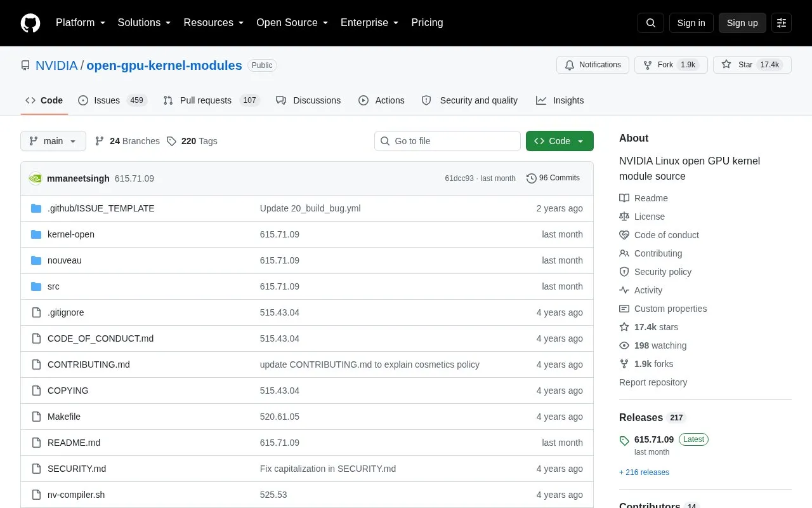The width and height of the screenshot is (812, 508).
Task: Switch to the Pull requests tab
Action: click(211, 100)
